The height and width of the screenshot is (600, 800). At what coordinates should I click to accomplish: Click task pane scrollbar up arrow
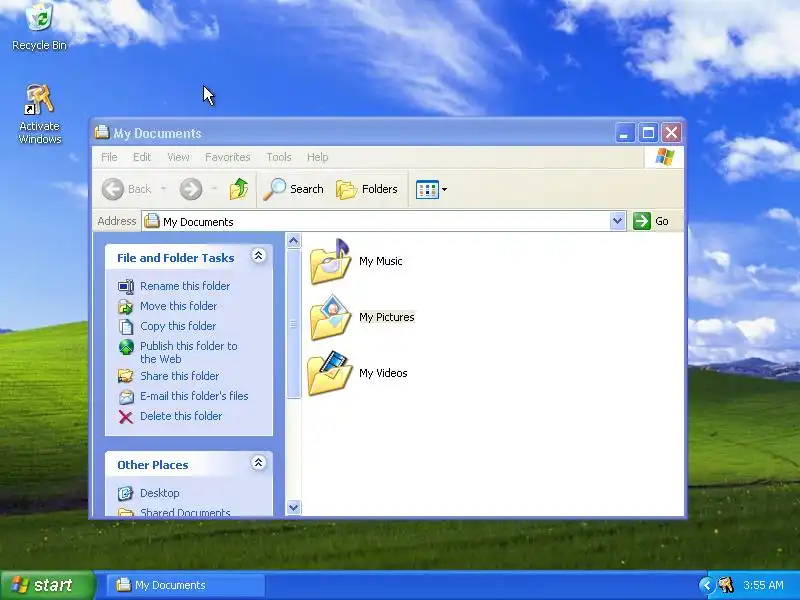tap(293, 240)
